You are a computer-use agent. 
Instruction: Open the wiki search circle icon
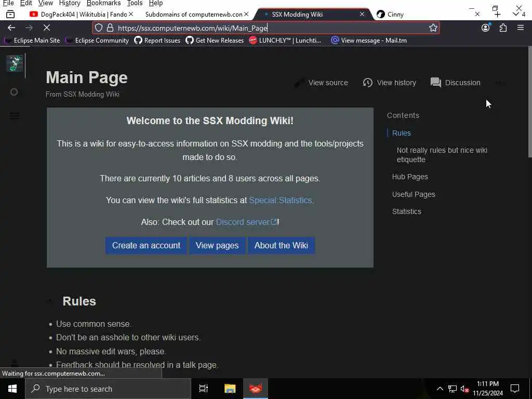coord(14,92)
